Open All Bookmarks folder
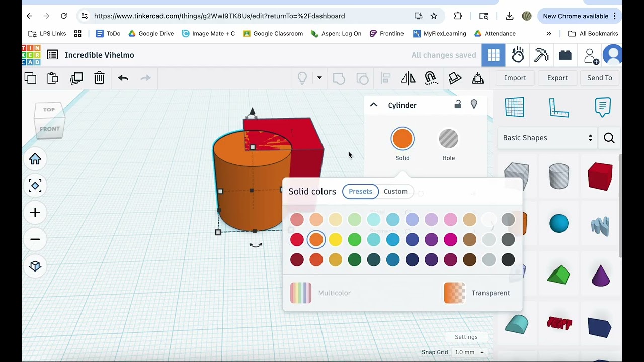The height and width of the screenshot is (362, 644). coord(593,34)
